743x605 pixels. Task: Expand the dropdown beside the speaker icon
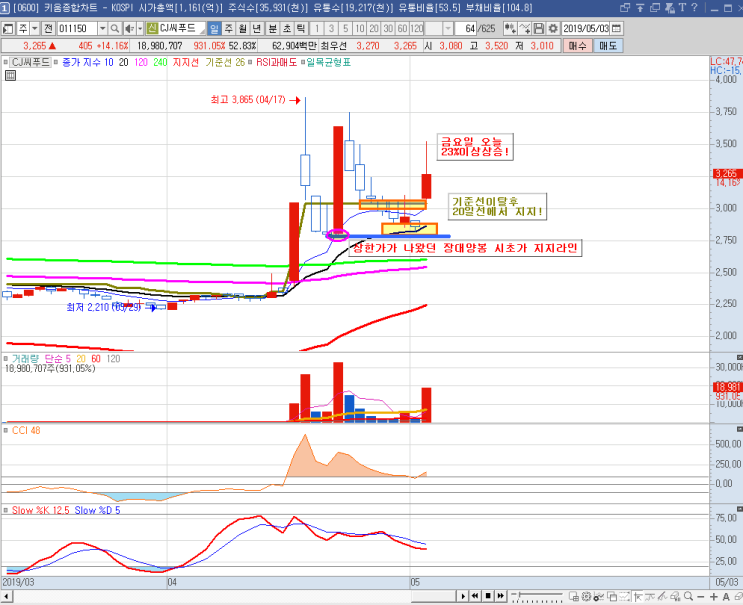140,29
